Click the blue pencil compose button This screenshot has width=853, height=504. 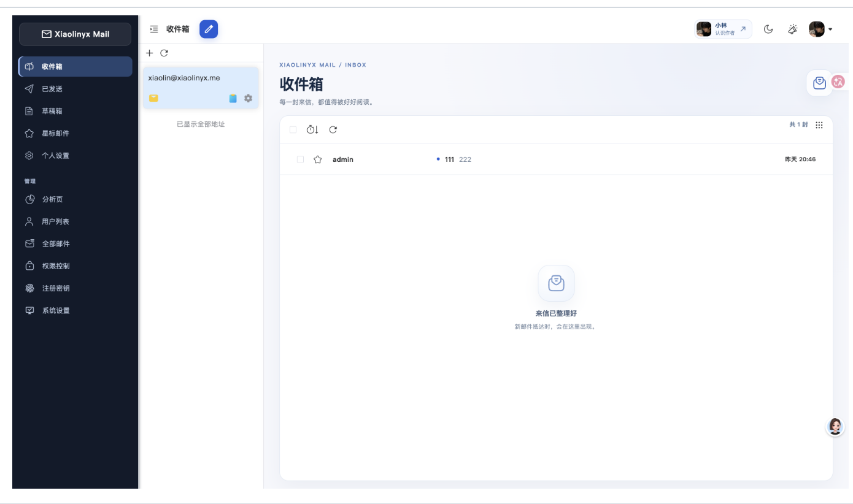click(x=209, y=29)
